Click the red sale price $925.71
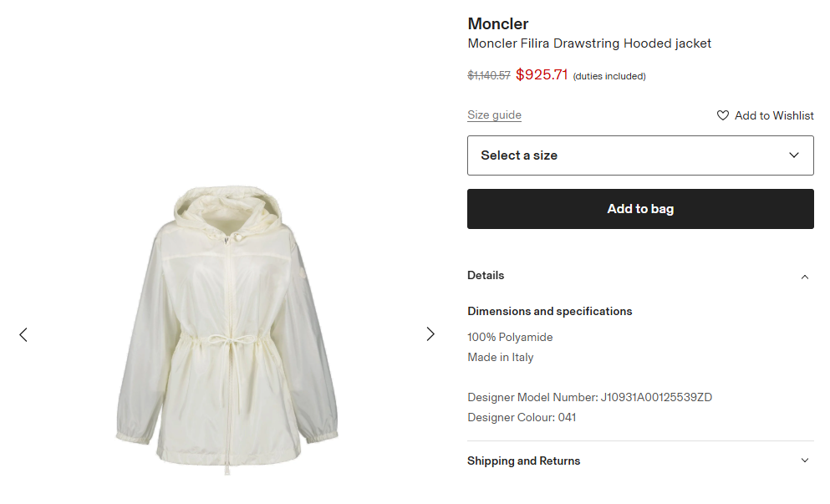 (542, 74)
